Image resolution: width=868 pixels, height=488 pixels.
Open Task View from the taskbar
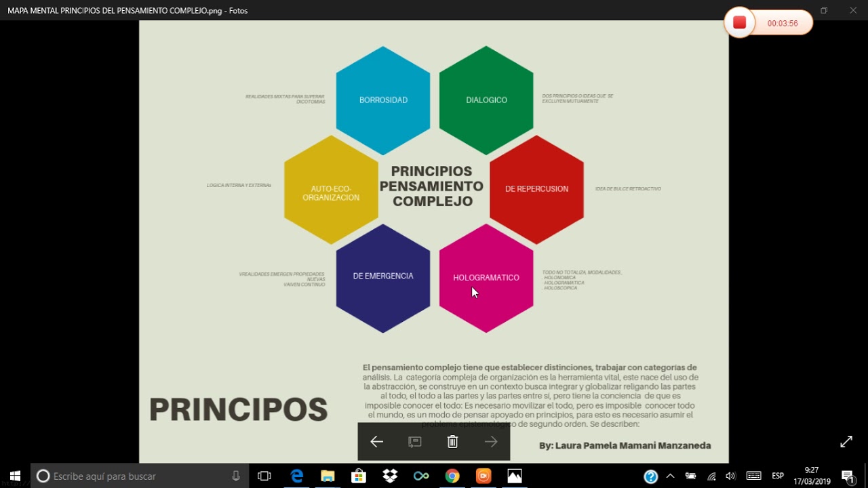point(264,476)
